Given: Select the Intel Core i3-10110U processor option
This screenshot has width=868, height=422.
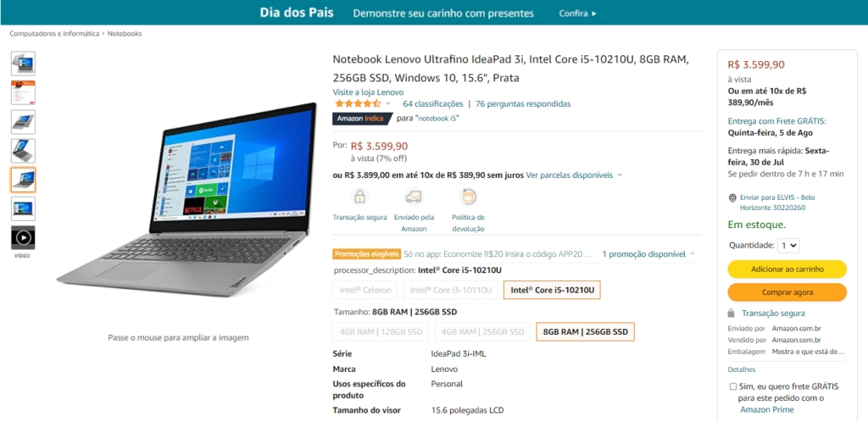Looking at the screenshot, I should tap(451, 290).
